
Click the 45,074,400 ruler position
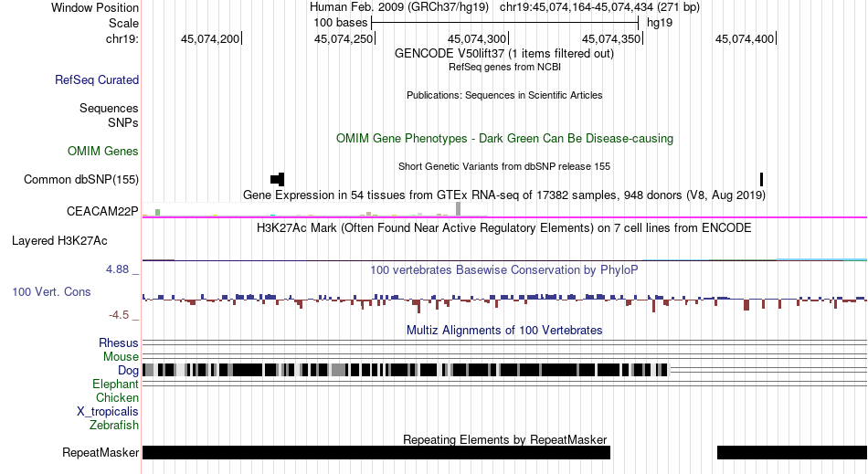pyautogui.click(x=745, y=38)
